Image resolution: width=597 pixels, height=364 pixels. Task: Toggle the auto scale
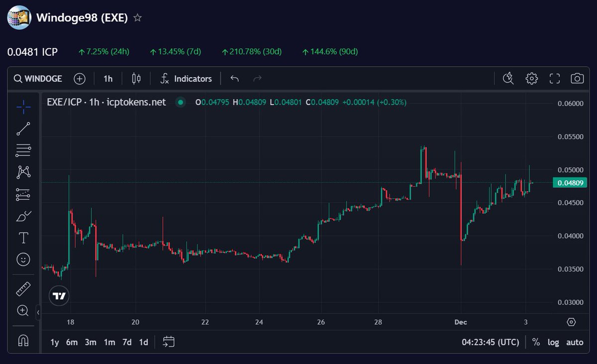[575, 342]
